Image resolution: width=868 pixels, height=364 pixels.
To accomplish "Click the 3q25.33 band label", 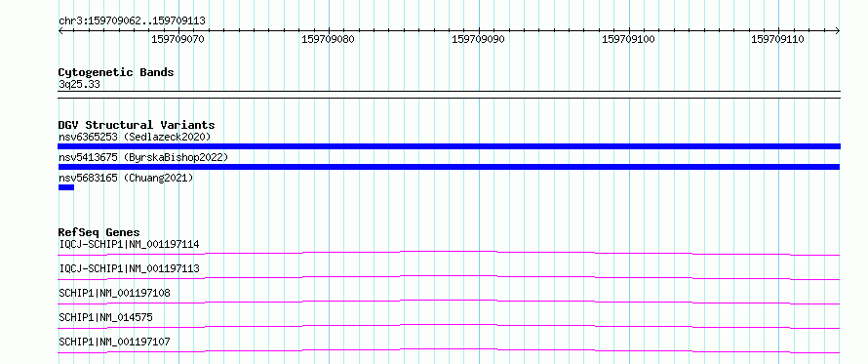I will click(x=79, y=85).
